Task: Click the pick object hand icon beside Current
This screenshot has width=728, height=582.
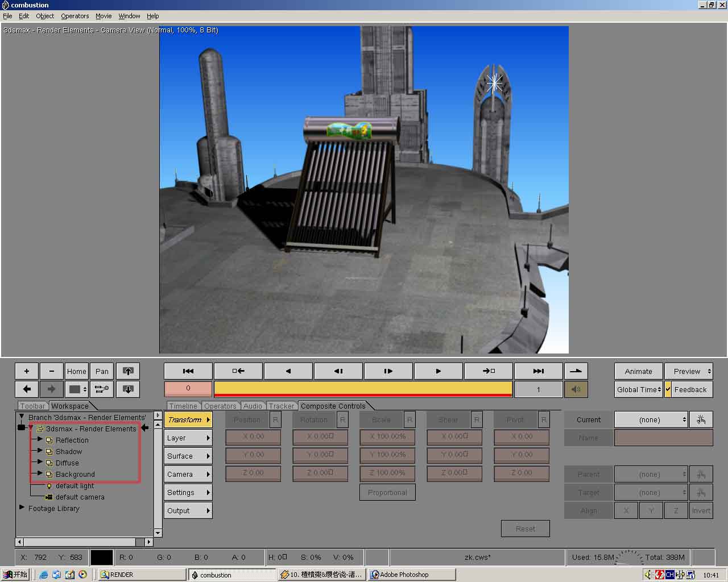Action: pyautogui.click(x=701, y=420)
